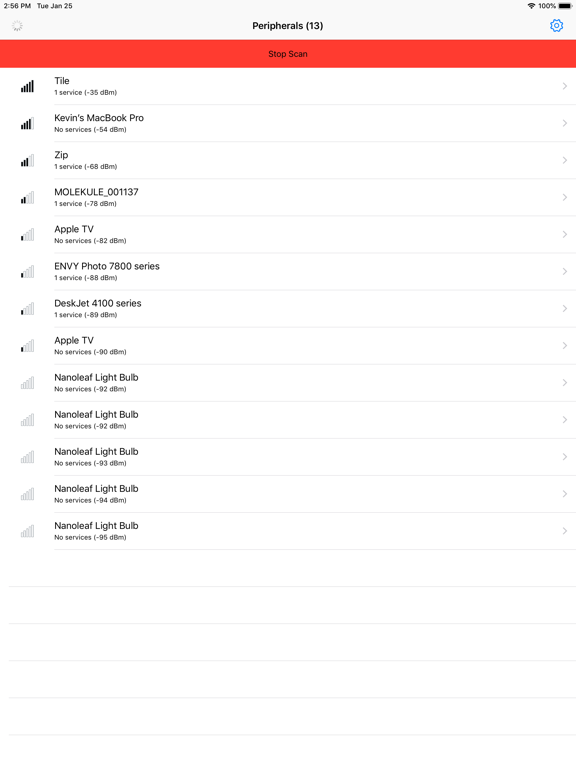Viewport: 576px width, 768px height.
Task: Open Apple TV at -82 dBm chevron
Action: 565,234
